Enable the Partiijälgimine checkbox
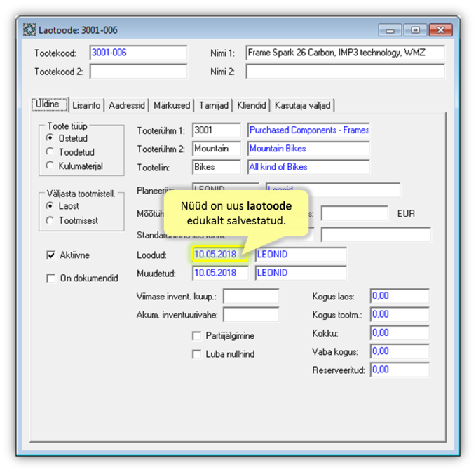476x472 pixels. 197,336
